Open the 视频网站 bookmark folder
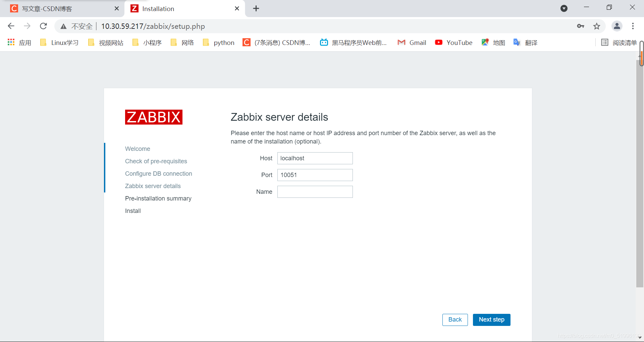The width and height of the screenshot is (644, 342). pos(106,43)
